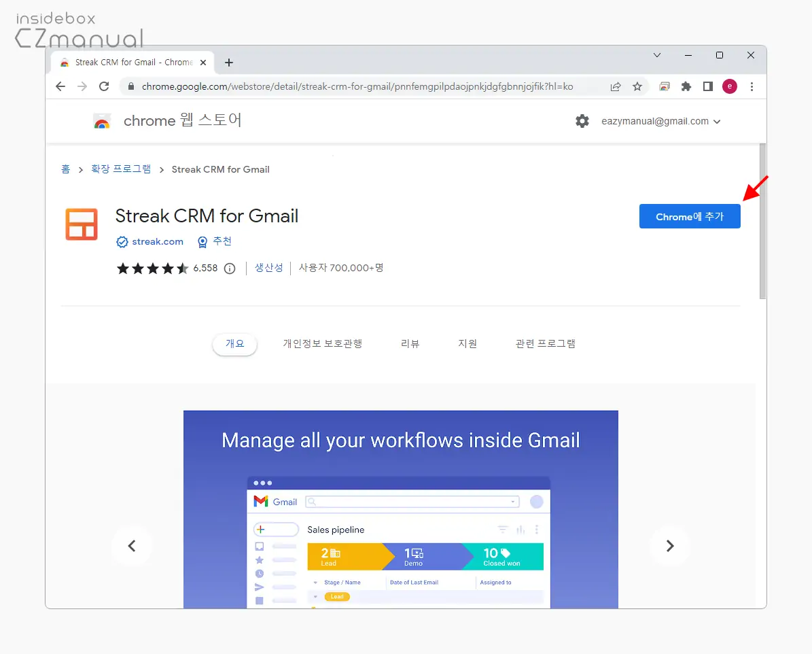The width and height of the screenshot is (812, 654).
Task: Expand the eazymanual@gmail.com account dropdown
Action: click(x=660, y=121)
